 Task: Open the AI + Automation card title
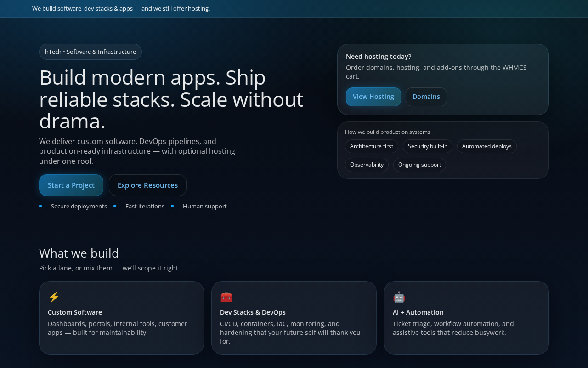click(418, 312)
